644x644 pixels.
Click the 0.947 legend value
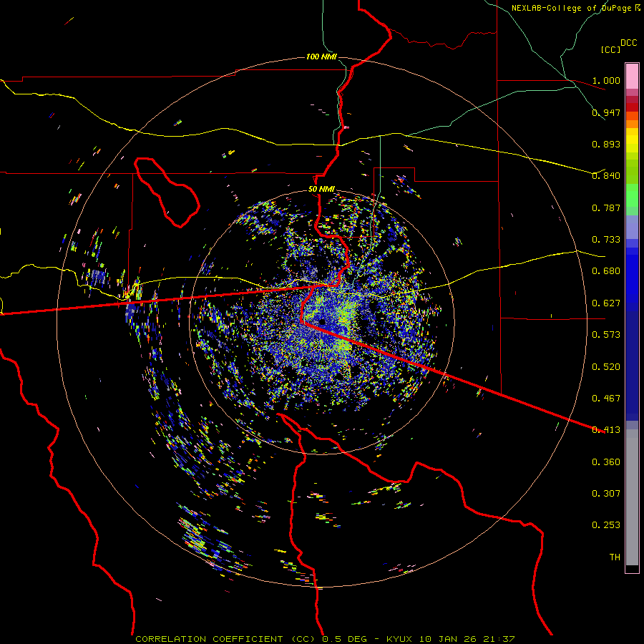click(606, 112)
